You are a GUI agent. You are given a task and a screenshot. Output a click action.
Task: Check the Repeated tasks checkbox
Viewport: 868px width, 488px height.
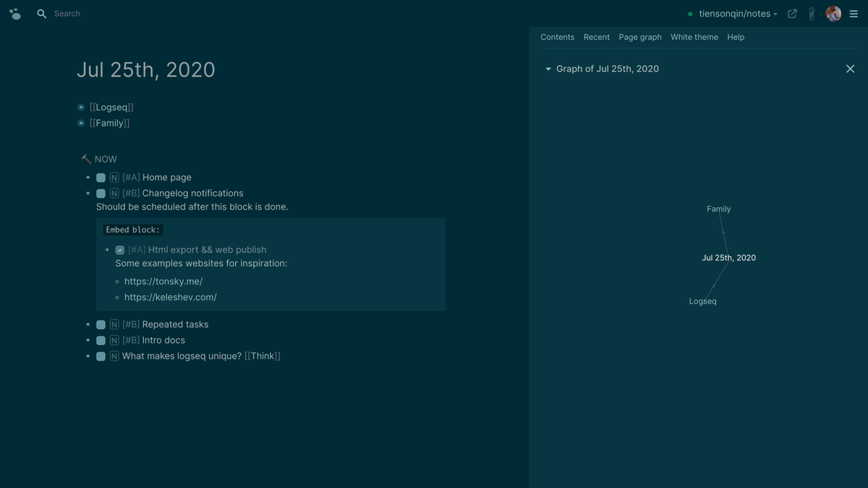point(101,324)
